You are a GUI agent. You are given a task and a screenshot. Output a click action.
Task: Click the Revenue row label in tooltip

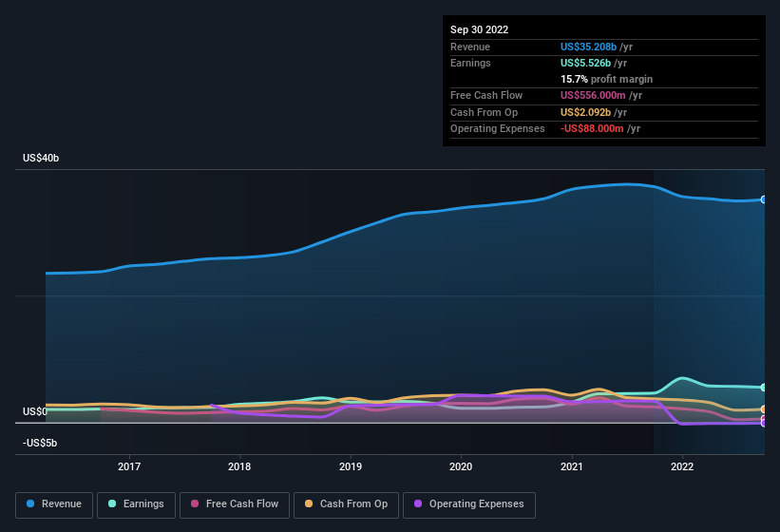(470, 47)
